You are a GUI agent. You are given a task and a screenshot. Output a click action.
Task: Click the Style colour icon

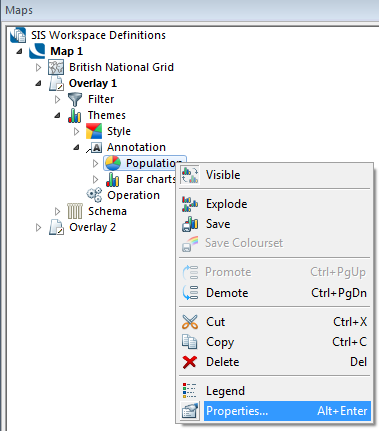point(94,131)
